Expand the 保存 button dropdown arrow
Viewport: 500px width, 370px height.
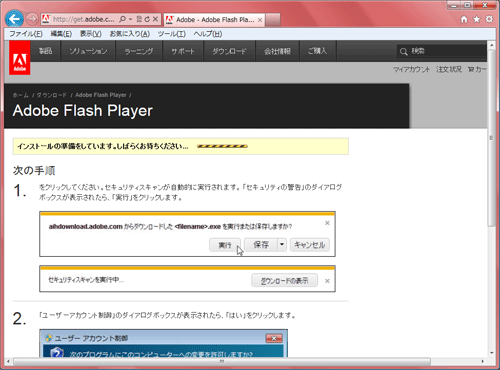282,245
